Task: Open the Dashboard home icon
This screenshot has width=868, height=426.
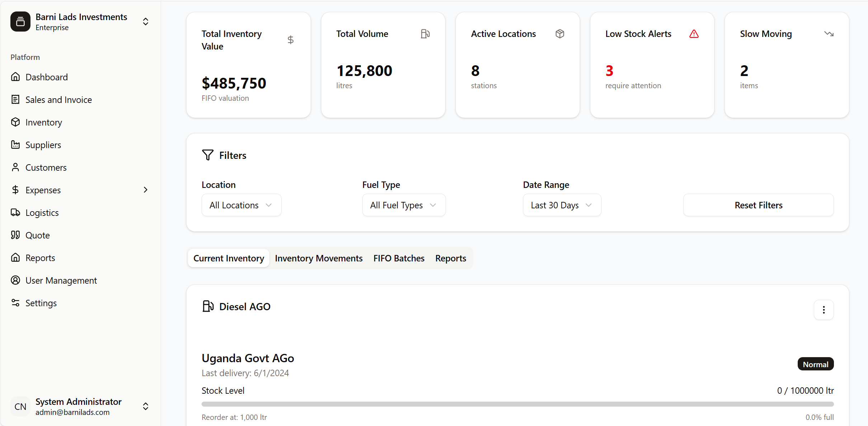Action: (15, 77)
